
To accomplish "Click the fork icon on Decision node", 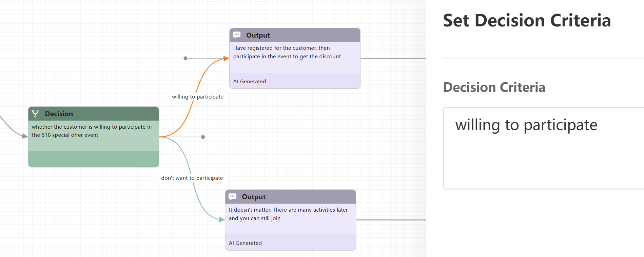I will click(x=35, y=114).
